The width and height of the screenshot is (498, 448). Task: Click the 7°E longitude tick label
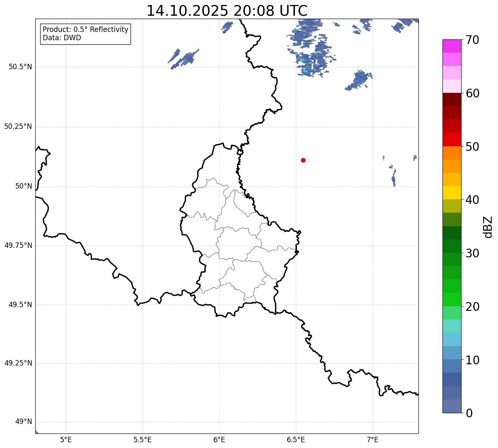pyautogui.click(x=372, y=439)
